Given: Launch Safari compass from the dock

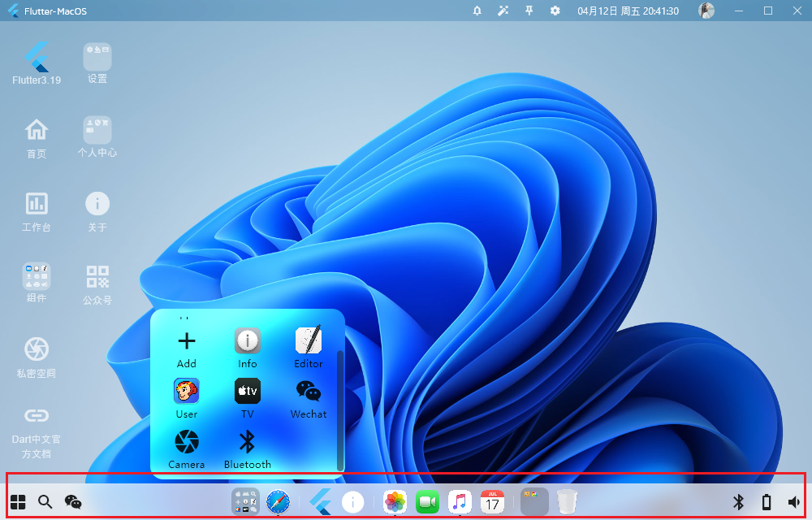Looking at the screenshot, I should point(278,502).
